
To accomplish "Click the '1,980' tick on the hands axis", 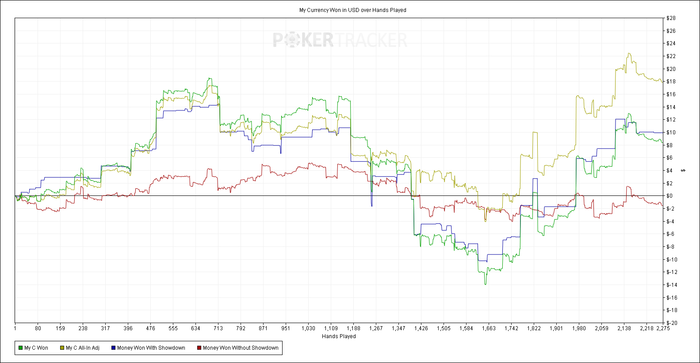I will pyautogui.click(x=579, y=328).
